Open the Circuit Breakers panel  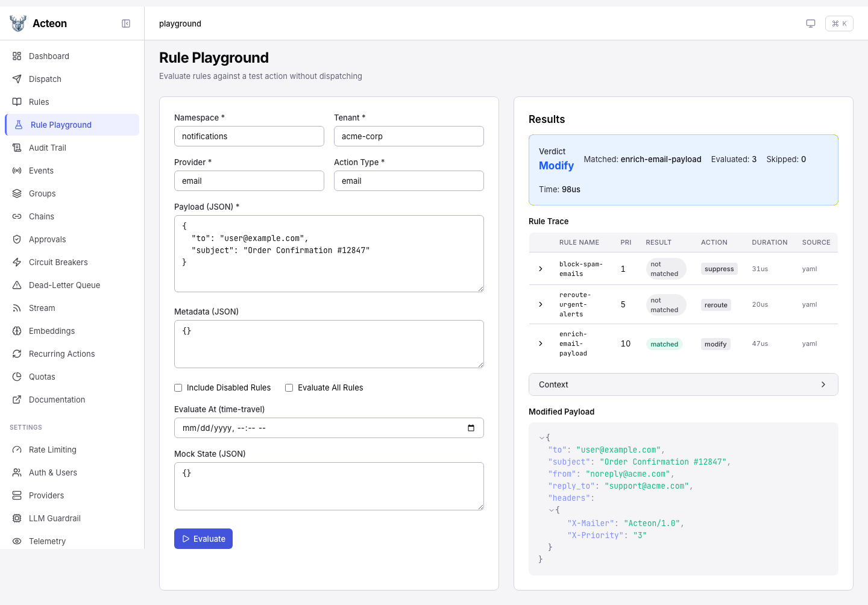pyautogui.click(x=58, y=262)
